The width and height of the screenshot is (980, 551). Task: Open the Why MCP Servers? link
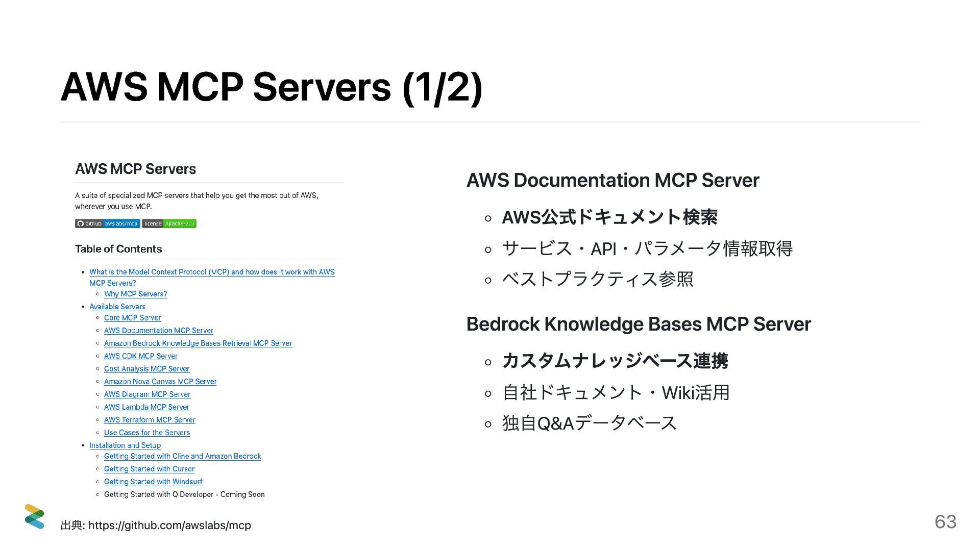(135, 294)
